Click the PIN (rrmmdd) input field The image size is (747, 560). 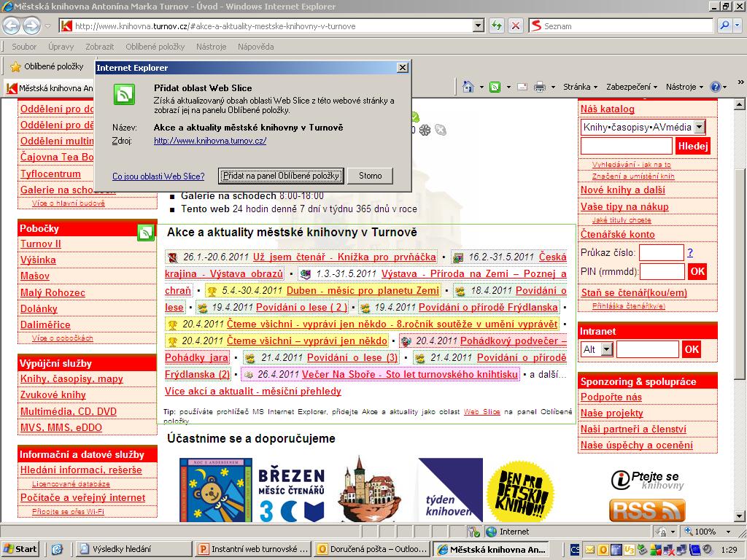(x=662, y=272)
